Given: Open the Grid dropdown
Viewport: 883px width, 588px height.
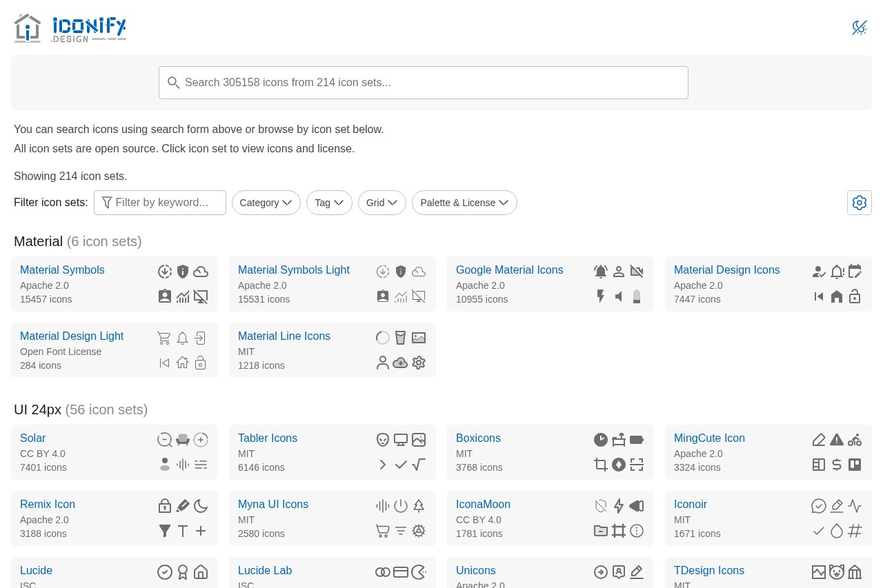Looking at the screenshot, I should (382, 203).
